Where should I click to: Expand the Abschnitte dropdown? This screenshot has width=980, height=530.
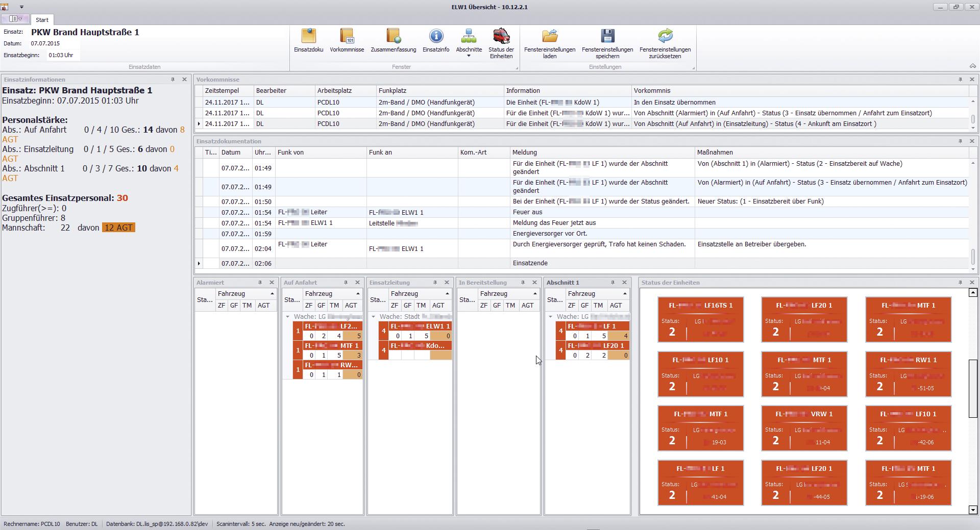click(469, 56)
